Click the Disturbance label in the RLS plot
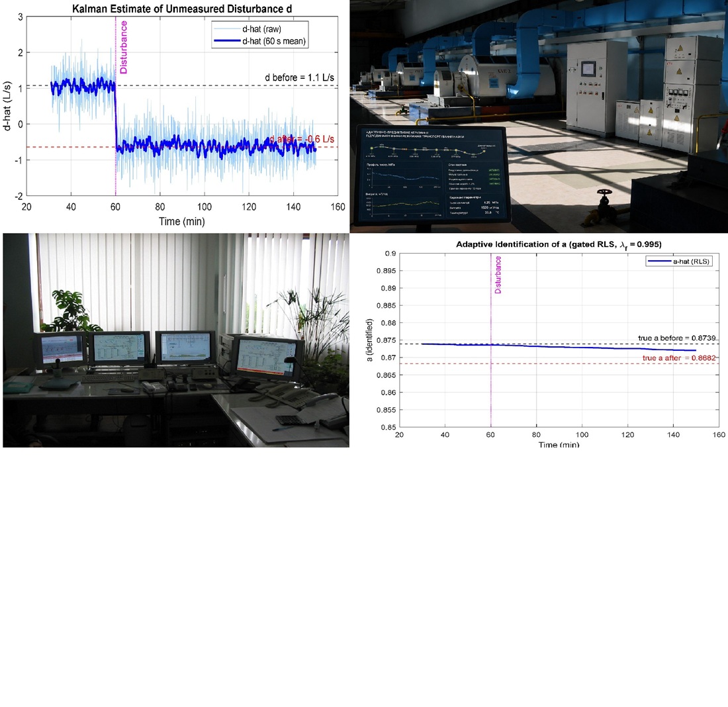Viewport: 728px width, 707px height. pos(498,275)
